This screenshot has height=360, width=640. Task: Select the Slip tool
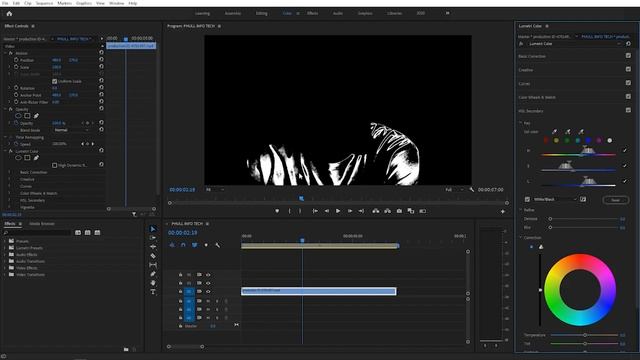click(x=153, y=265)
